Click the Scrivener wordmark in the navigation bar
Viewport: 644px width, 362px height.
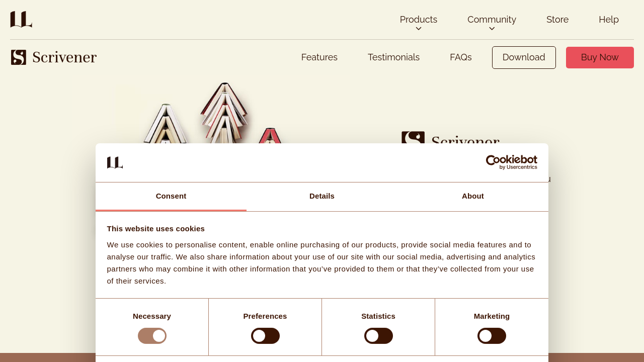pos(64,57)
